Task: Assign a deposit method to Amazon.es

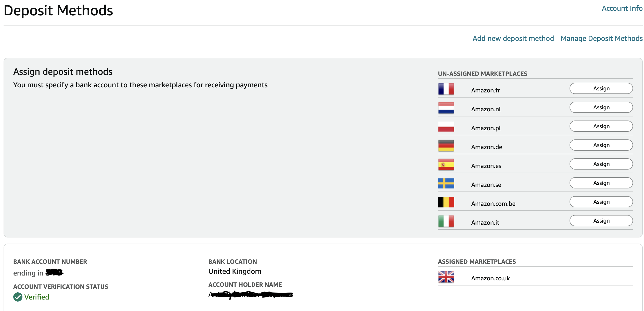Action: [x=601, y=164]
